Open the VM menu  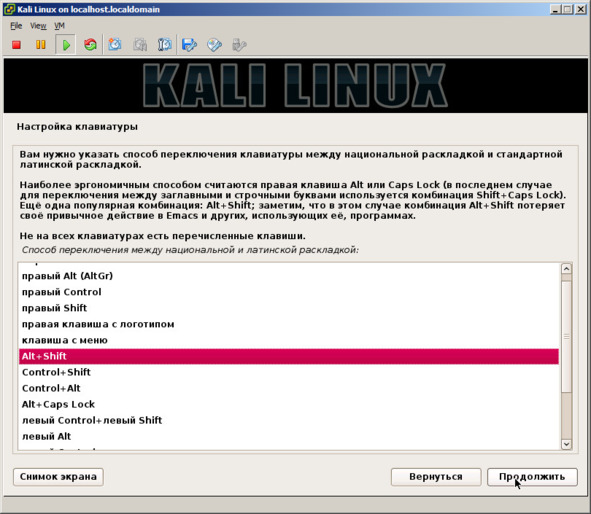(x=59, y=26)
